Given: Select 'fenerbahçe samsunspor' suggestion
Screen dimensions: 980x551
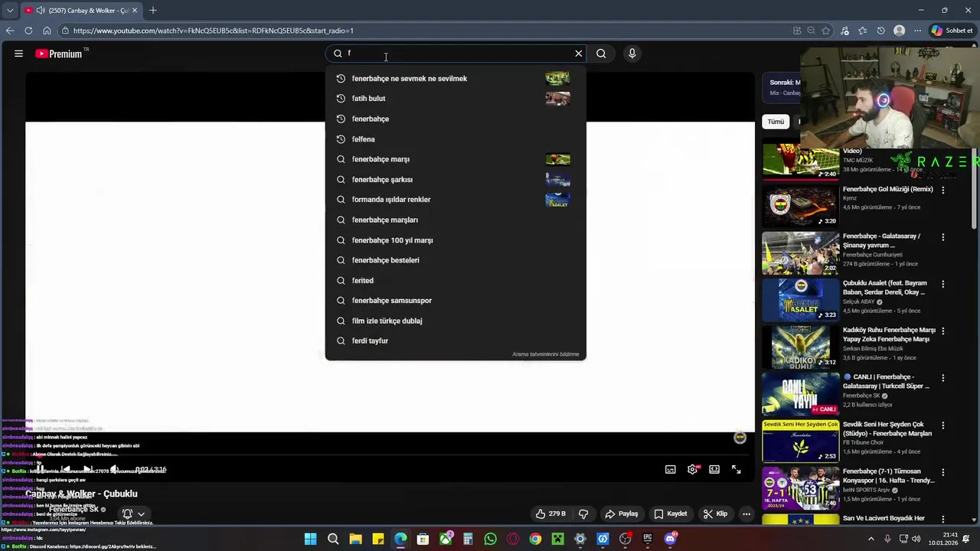Looking at the screenshot, I should tap(456, 301).
